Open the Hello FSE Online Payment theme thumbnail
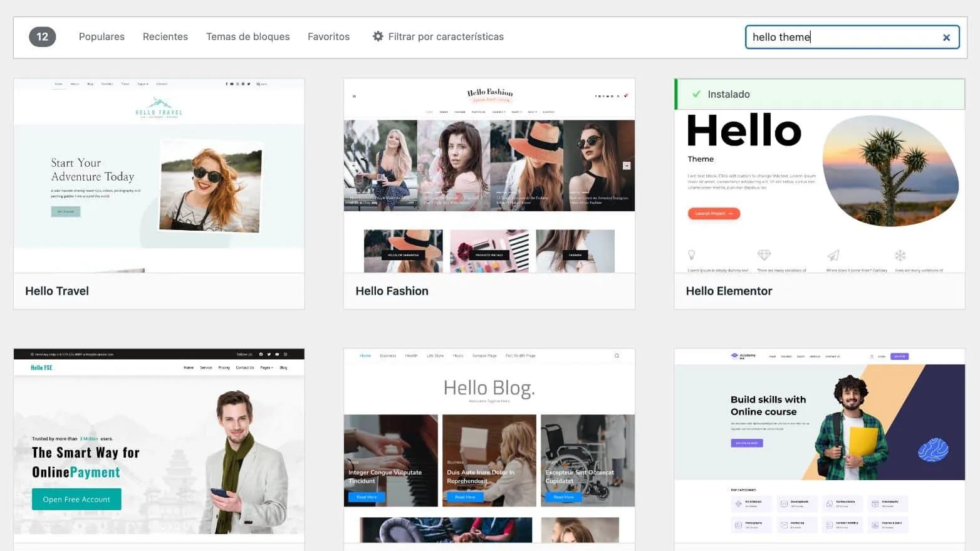Viewport: 980px width, 551px height. pos(159,446)
